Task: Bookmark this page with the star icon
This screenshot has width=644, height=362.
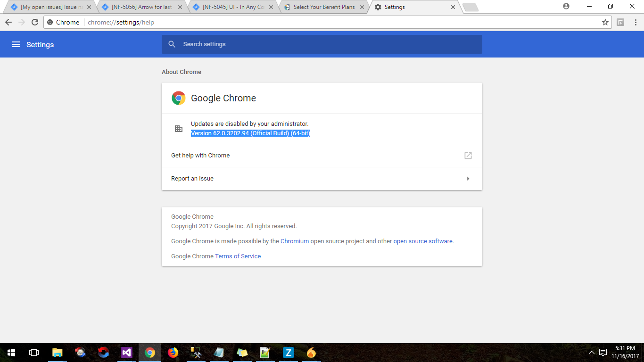Action: coord(605,22)
